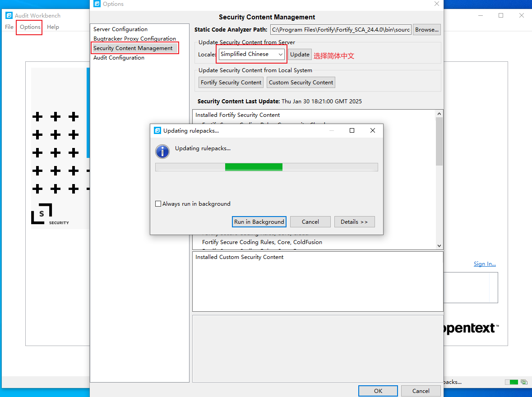532x397 pixels.
Task: Select Server Configuration in the Options list
Action: 120,29
